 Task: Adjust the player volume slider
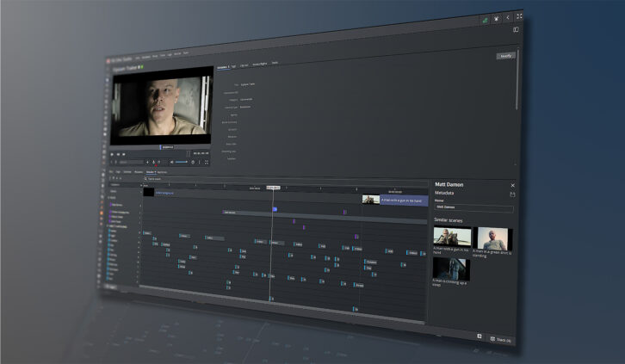point(180,162)
